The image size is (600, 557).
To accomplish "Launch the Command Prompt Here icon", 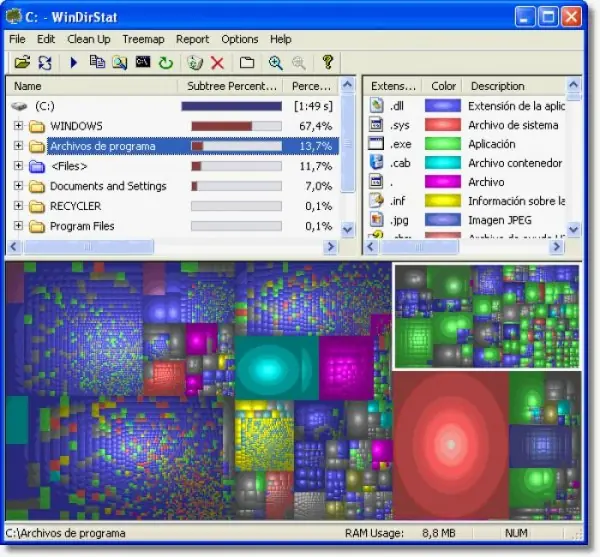I will coord(143,62).
